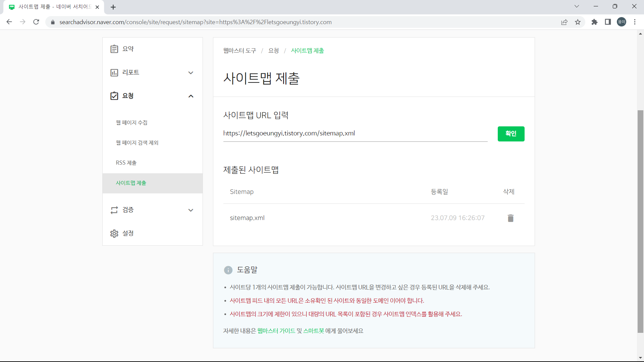Expand the 리포트 dropdown

191,72
